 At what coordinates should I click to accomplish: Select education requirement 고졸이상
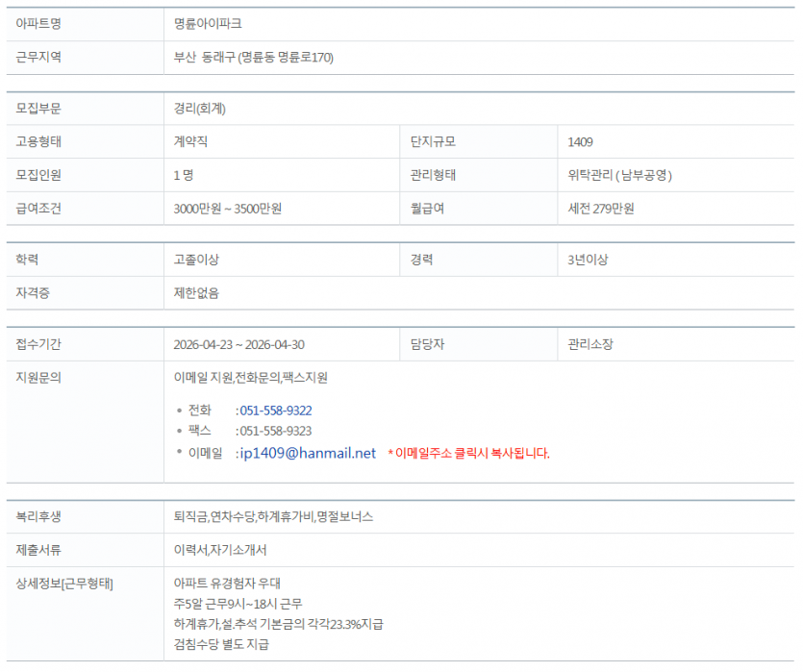coord(196,260)
